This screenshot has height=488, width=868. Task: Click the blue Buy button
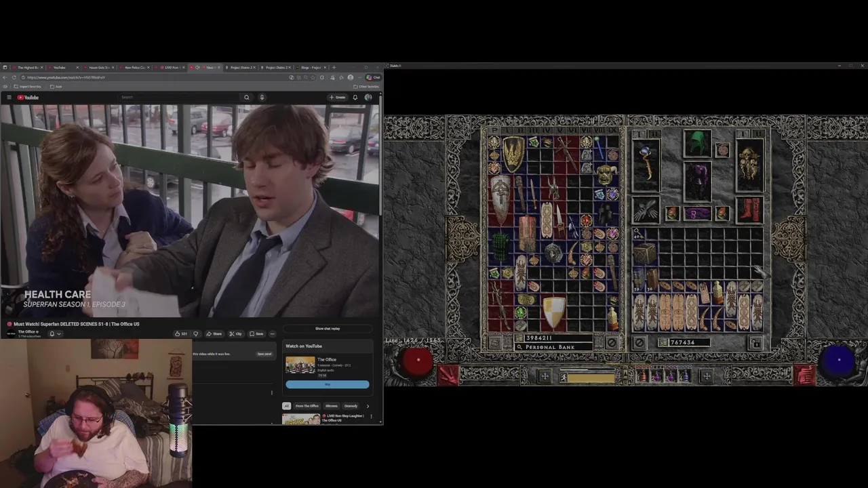tap(328, 384)
